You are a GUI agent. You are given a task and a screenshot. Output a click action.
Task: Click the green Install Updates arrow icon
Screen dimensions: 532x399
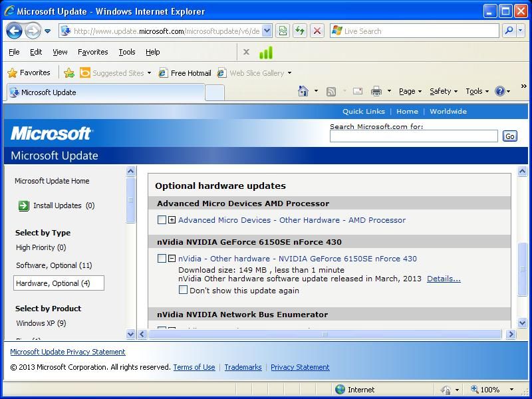point(24,205)
